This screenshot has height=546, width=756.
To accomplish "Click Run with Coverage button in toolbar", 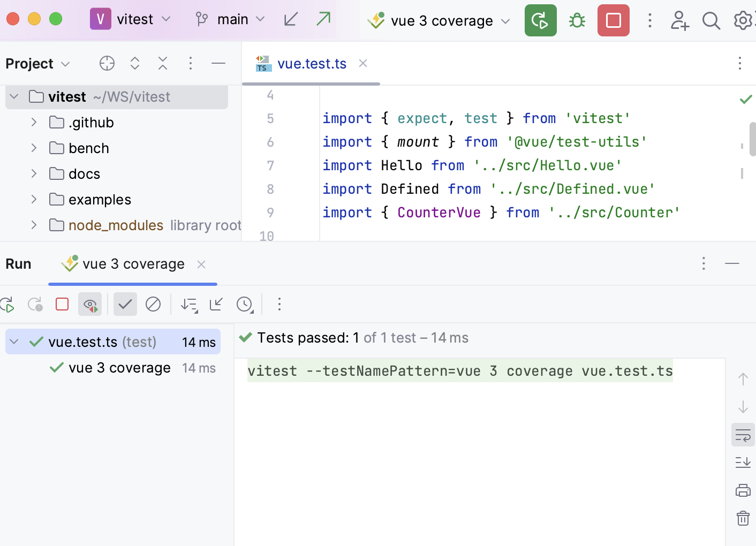I will click(x=540, y=20).
